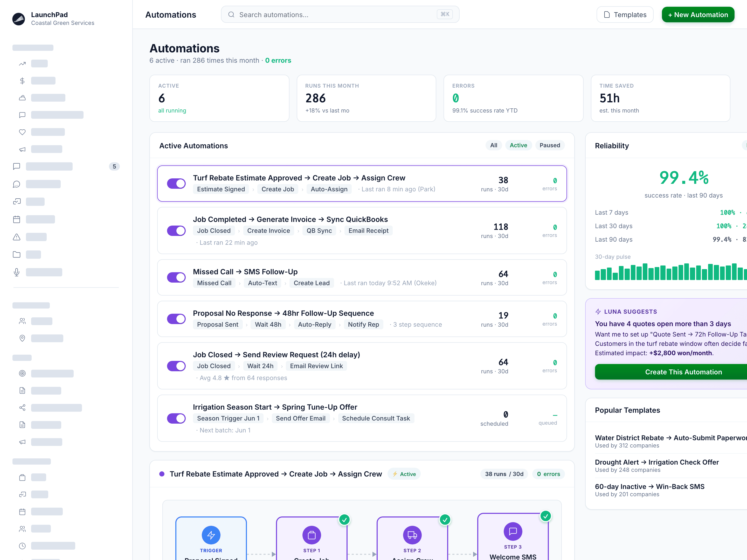The width and height of the screenshot is (747, 560).
Task: Select the Active filter pill
Action: tap(518, 145)
